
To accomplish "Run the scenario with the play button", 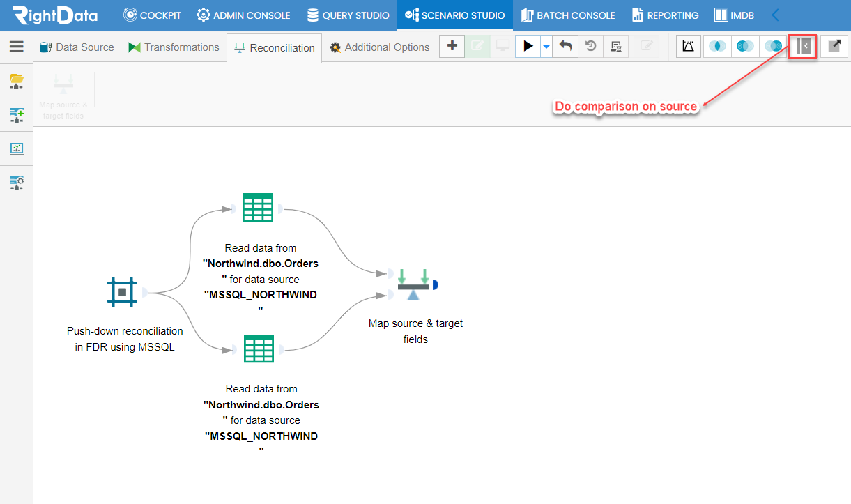I will (x=528, y=46).
